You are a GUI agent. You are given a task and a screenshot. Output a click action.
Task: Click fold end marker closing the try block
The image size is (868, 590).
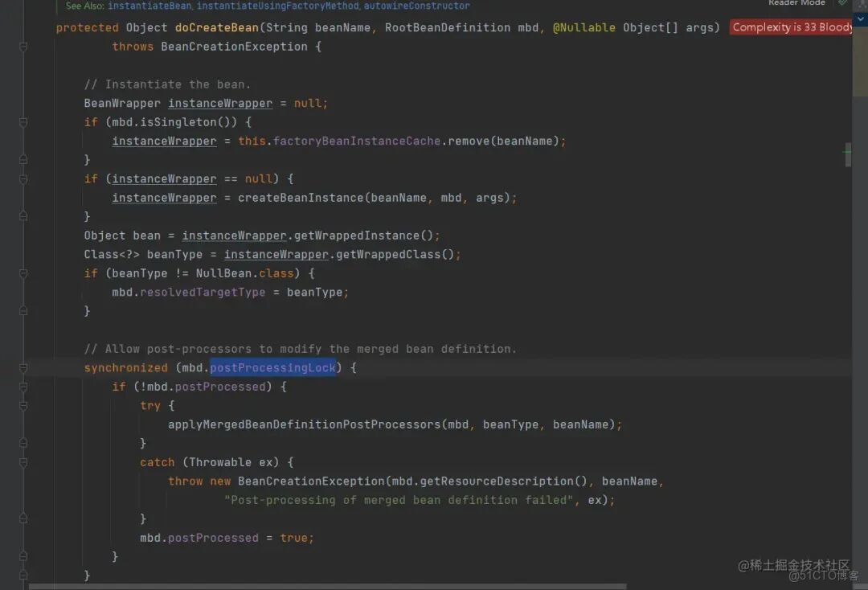point(23,444)
